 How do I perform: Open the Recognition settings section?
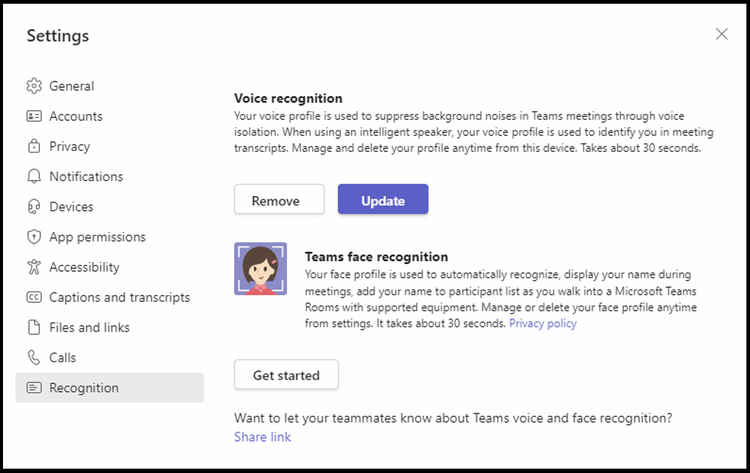point(110,388)
